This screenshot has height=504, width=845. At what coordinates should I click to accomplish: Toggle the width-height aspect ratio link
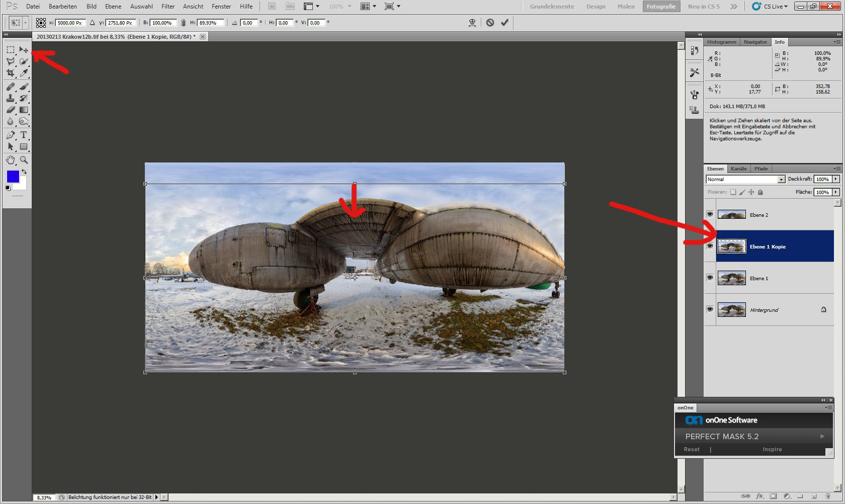[x=183, y=23]
